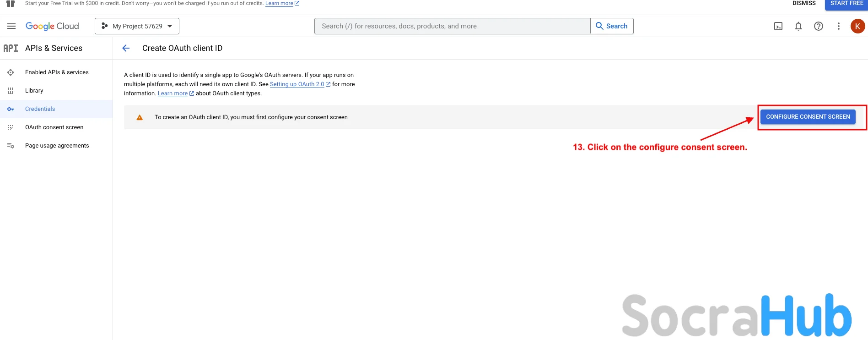
Task: Click the APIs & Services API icon
Action: 11,48
